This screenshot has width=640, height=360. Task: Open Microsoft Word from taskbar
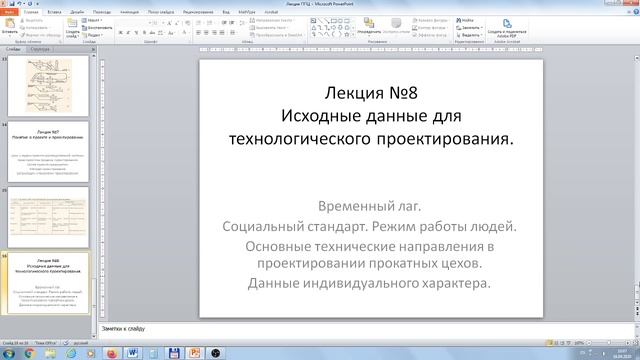[132, 353]
